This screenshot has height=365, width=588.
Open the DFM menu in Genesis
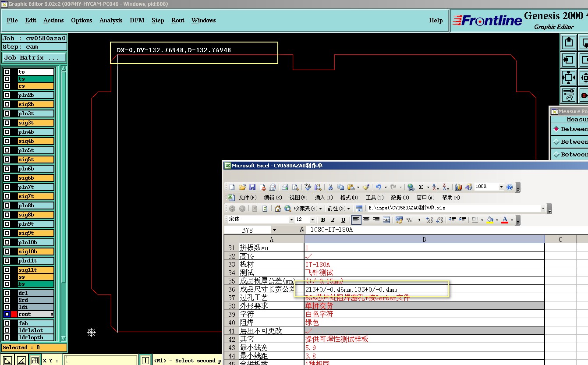pos(137,20)
